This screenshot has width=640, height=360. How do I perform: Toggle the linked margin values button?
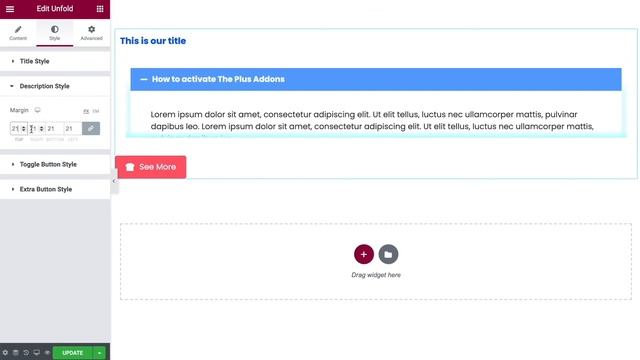point(91,129)
